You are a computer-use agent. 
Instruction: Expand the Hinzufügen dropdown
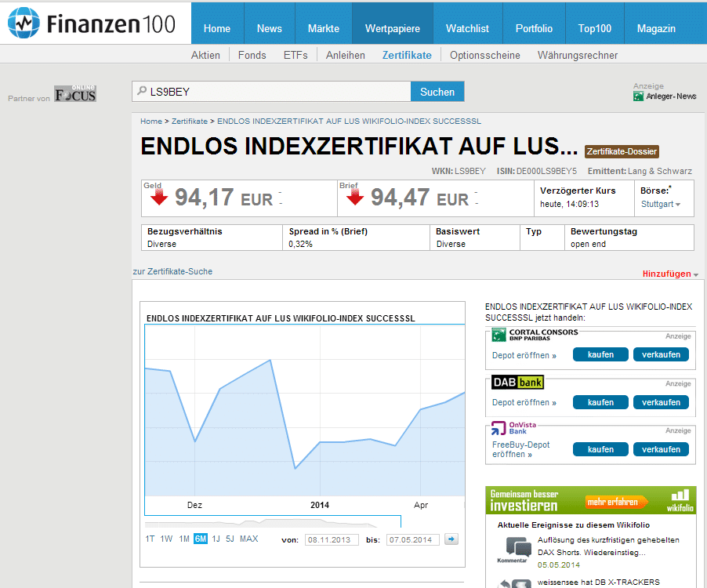tap(670, 274)
